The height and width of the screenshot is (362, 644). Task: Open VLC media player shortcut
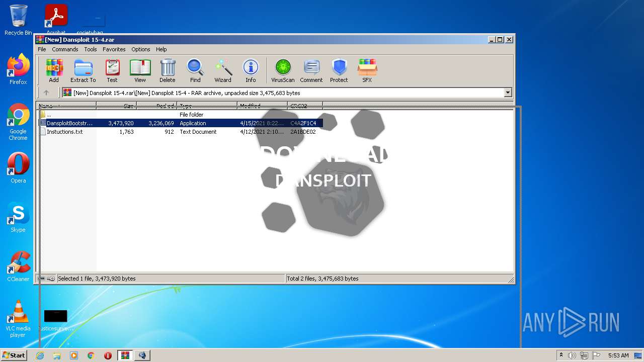pos(18,319)
